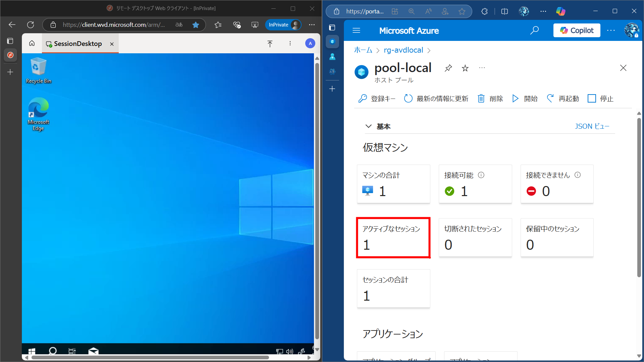The width and height of the screenshot is (644, 362).
Task: Collapse the 基本 essentials section
Action: [x=368, y=126]
